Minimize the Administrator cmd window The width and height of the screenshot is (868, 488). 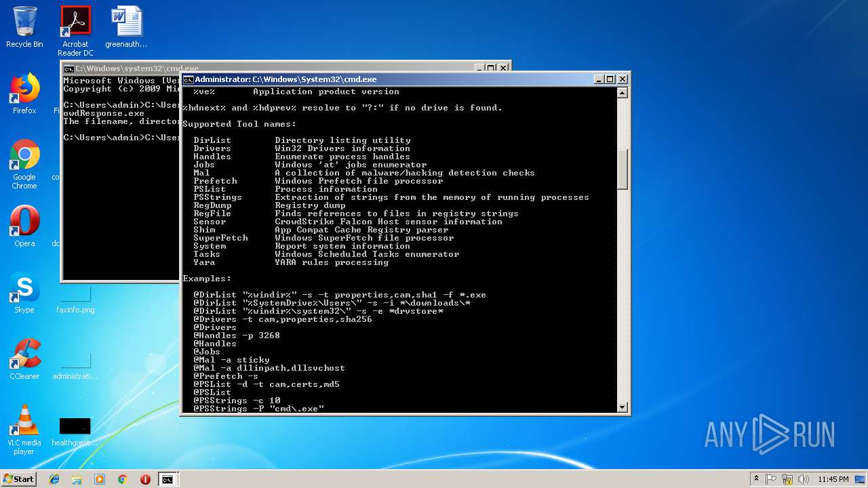tap(599, 79)
